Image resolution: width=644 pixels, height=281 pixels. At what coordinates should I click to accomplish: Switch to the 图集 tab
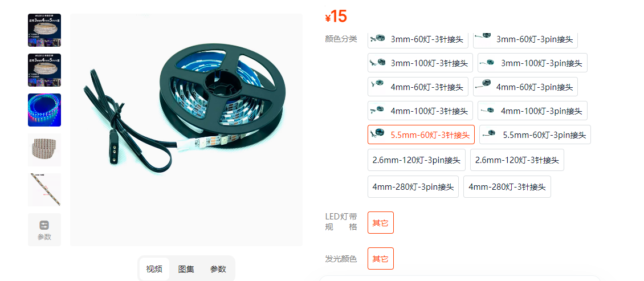[186, 269]
